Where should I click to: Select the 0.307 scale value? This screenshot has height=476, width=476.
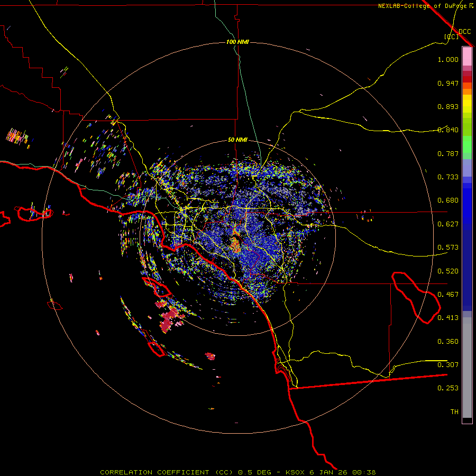(448, 364)
